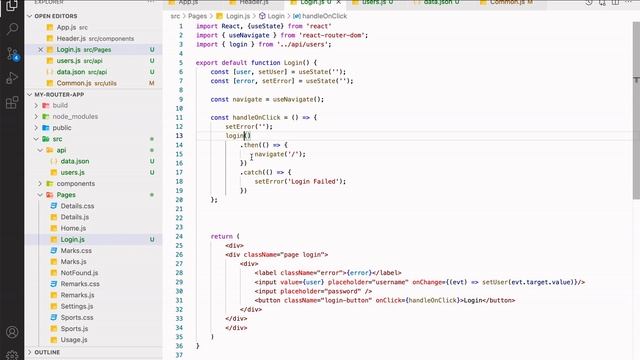Open Details.css file
Viewport: 640px width, 360px height.
pyautogui.click(x=93, y=206)
